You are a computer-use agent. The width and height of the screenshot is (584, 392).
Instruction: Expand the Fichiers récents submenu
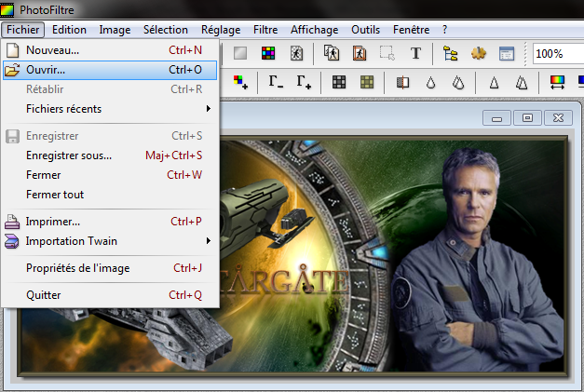tap(110, 109)
